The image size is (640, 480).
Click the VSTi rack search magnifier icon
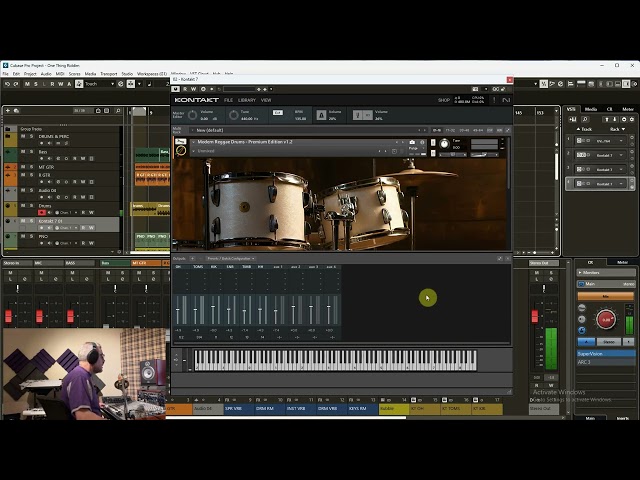click(x=585, y=119)
